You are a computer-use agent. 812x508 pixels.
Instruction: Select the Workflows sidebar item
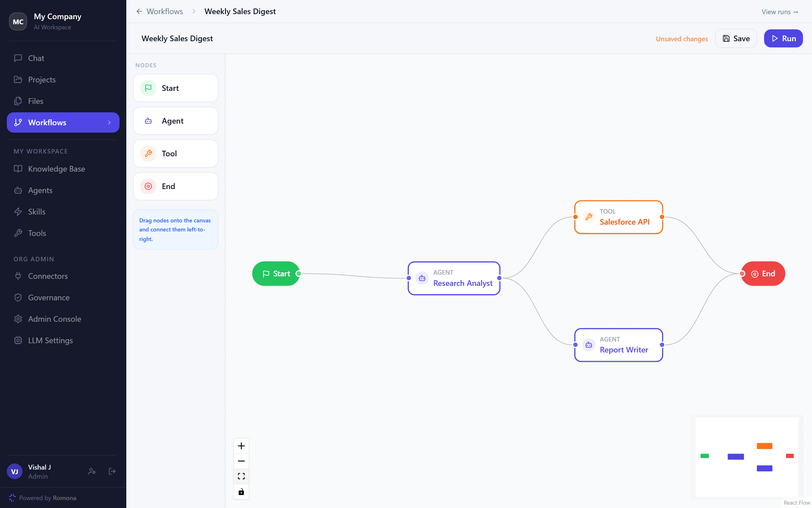[63, 123]
